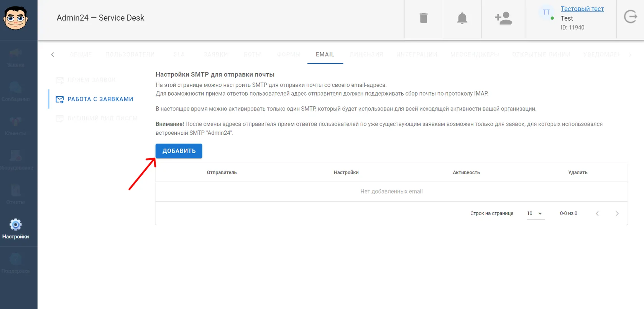This screenshot has width=644, height=309.
Task: Click the trash bin icon in header
Action: click(423, 18)
